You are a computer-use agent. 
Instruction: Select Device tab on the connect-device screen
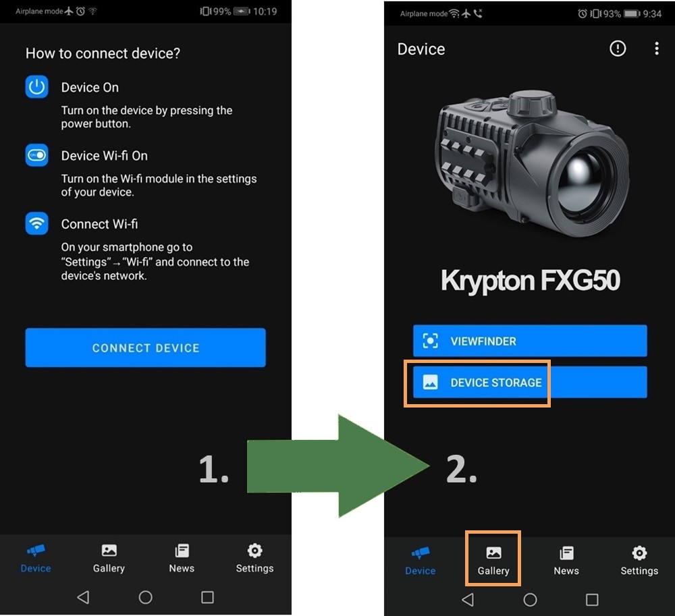36,558
